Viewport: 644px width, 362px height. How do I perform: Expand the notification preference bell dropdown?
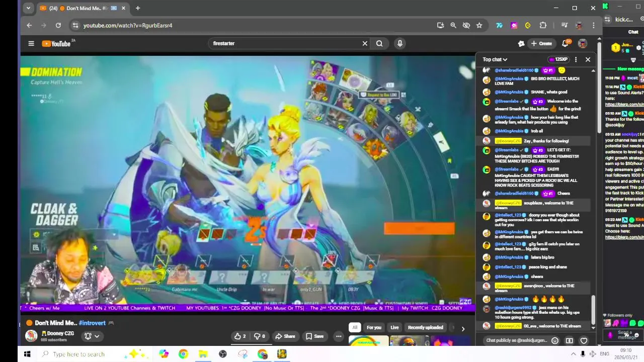[x=92, y=336]
